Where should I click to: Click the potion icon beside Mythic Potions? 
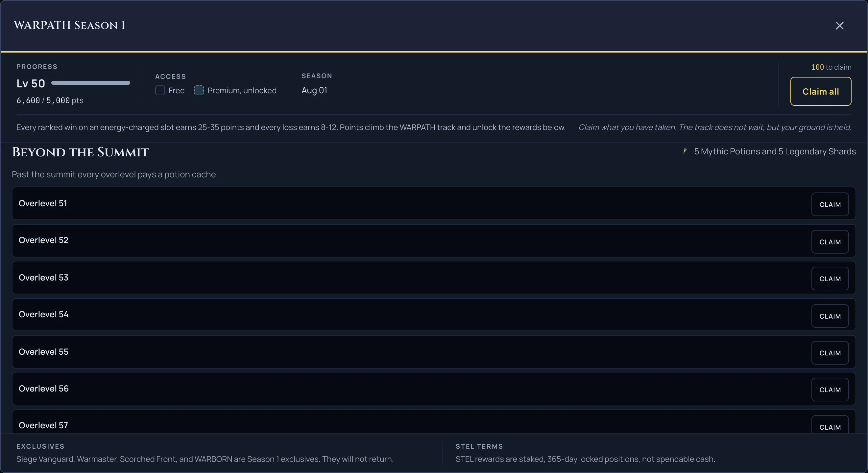coord(685,151)
